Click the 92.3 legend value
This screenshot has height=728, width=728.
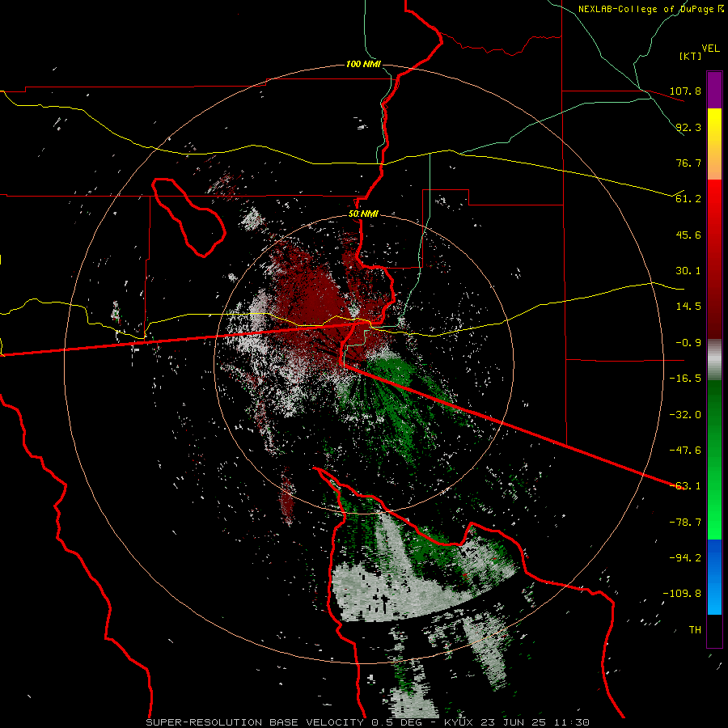688,127
